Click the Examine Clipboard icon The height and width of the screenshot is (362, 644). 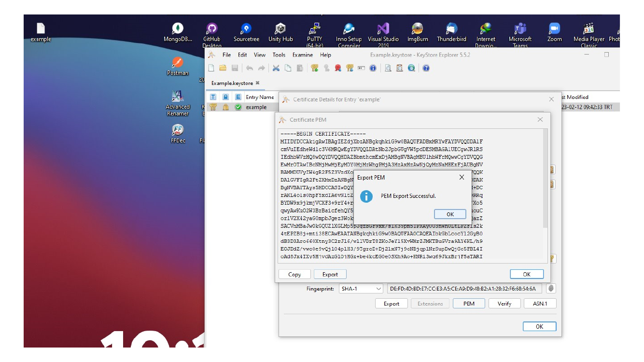click(400, 68)
